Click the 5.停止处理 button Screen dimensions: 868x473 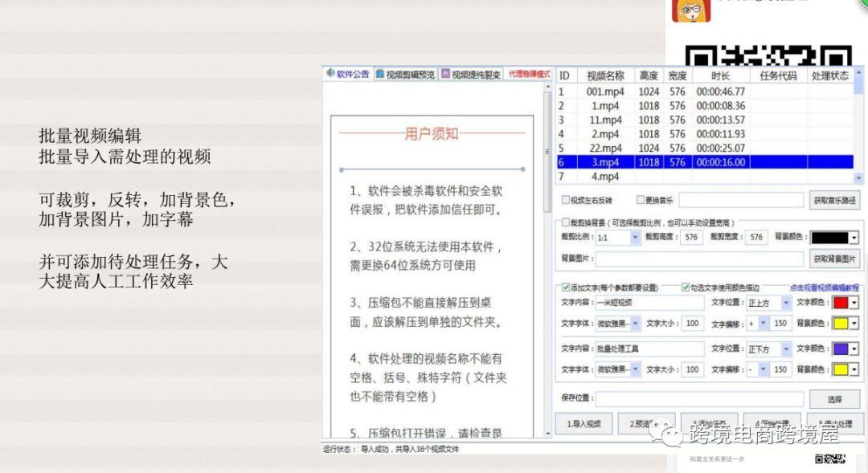coord(835,424)
